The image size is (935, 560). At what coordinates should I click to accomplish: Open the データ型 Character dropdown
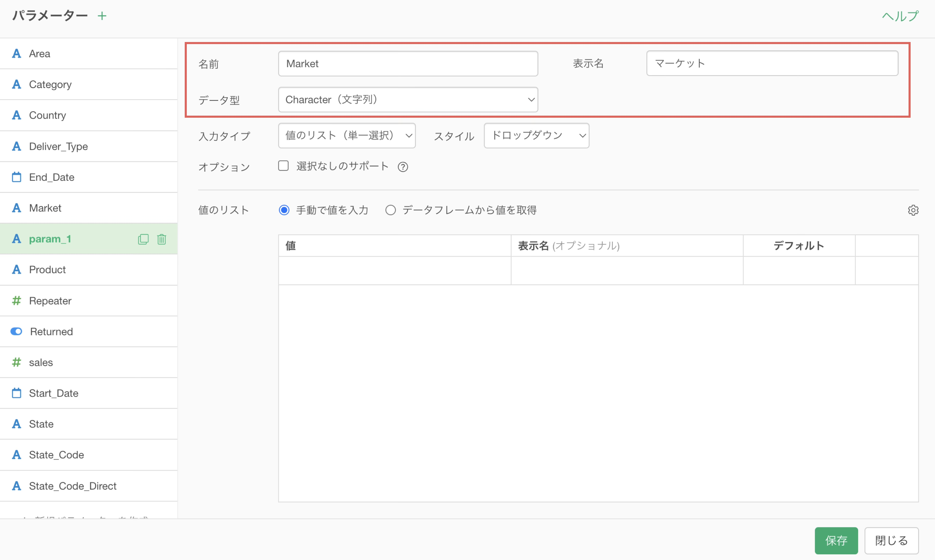[408, 100]
